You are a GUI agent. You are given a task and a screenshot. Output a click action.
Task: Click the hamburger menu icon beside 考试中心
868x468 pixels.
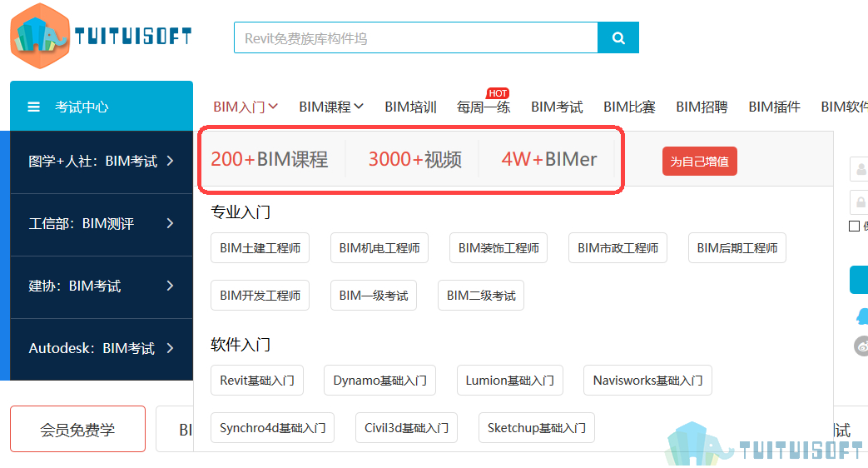point(34,107)
